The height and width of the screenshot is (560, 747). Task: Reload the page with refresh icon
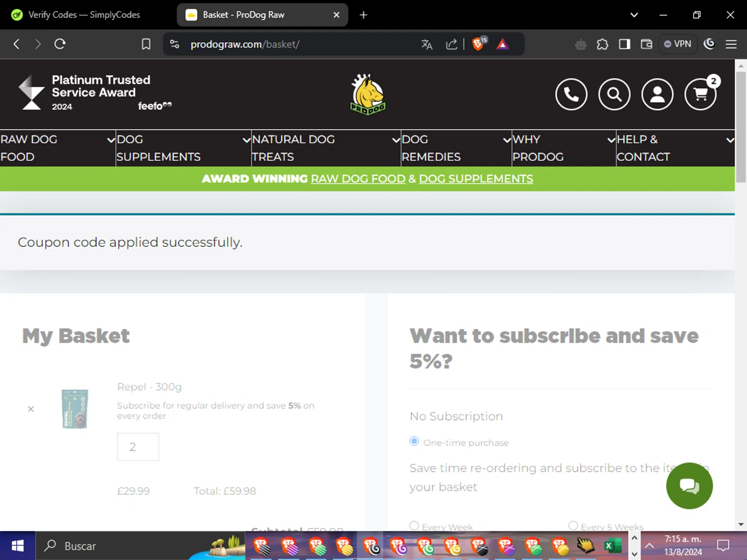click(60, 44)
